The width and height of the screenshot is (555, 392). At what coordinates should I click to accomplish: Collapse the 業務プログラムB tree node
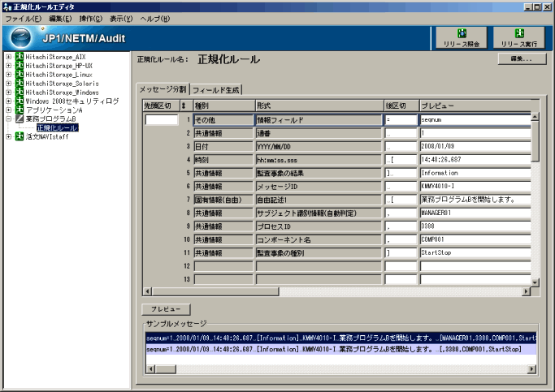tap(8, 119)
